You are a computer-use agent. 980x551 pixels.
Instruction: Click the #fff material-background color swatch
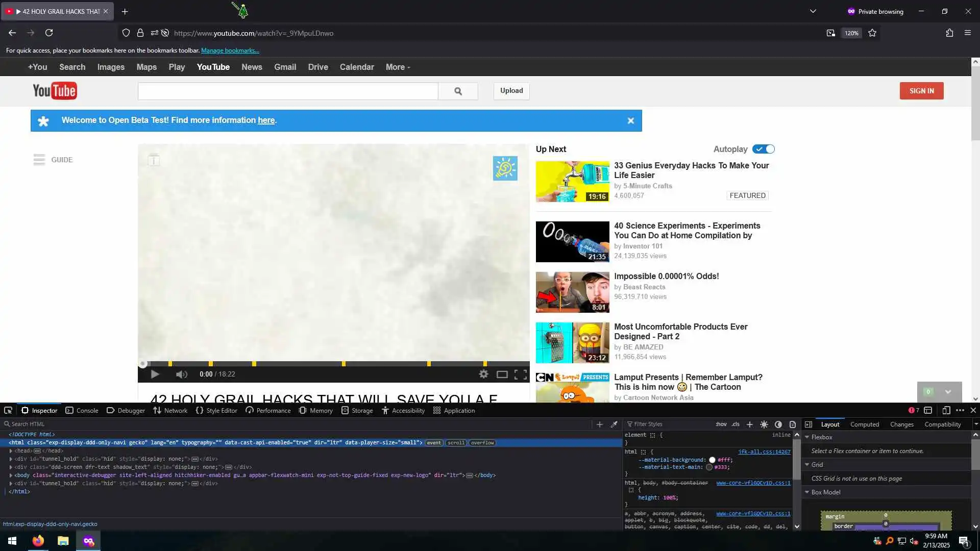coord(712,460)
